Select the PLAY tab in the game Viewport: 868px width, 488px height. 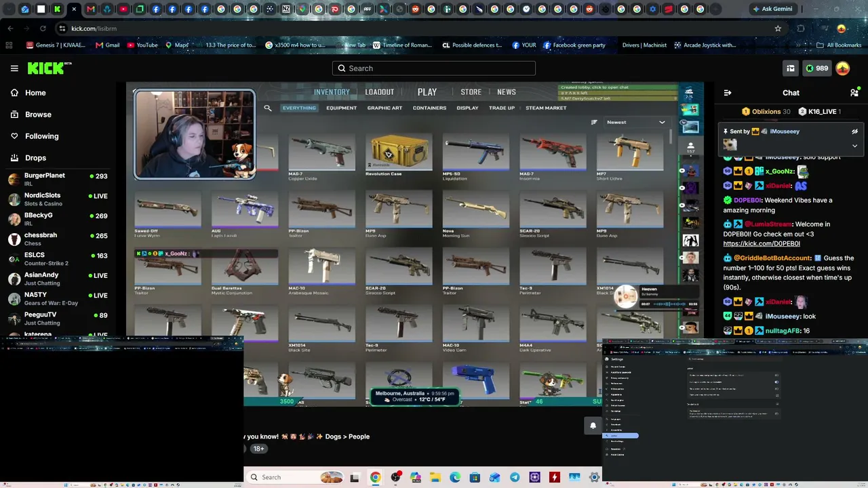click(x=427, y=92)
